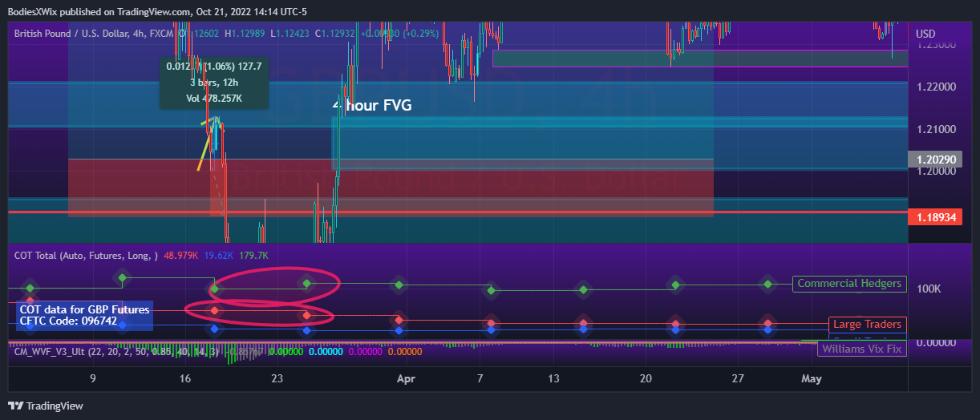This screenshot has height=420, width=980.
Task: Click the 16 date on time axis
Action: click(185, 379)
